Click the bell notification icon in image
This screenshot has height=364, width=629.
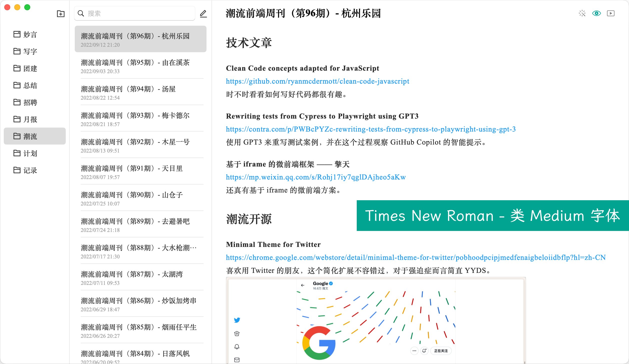[x=237, y=347]
